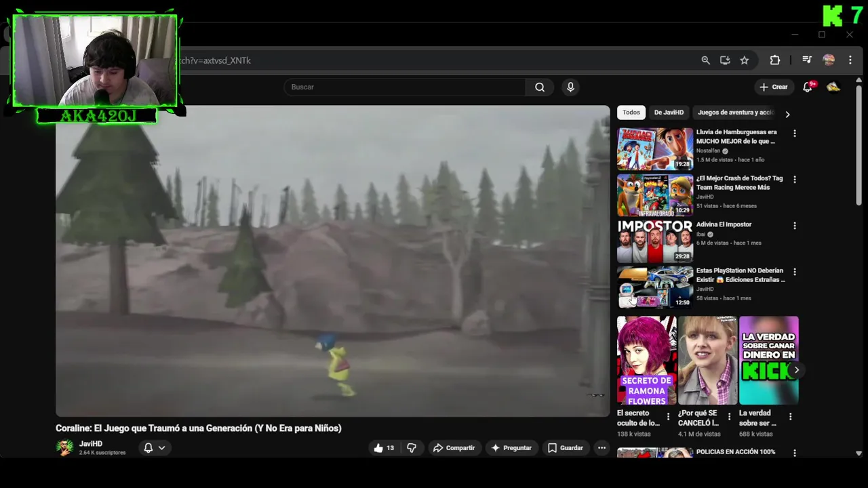Click POLICIAS EN ACCIÓN 100% title
The image size is (868, 488).
click(736, 452)
